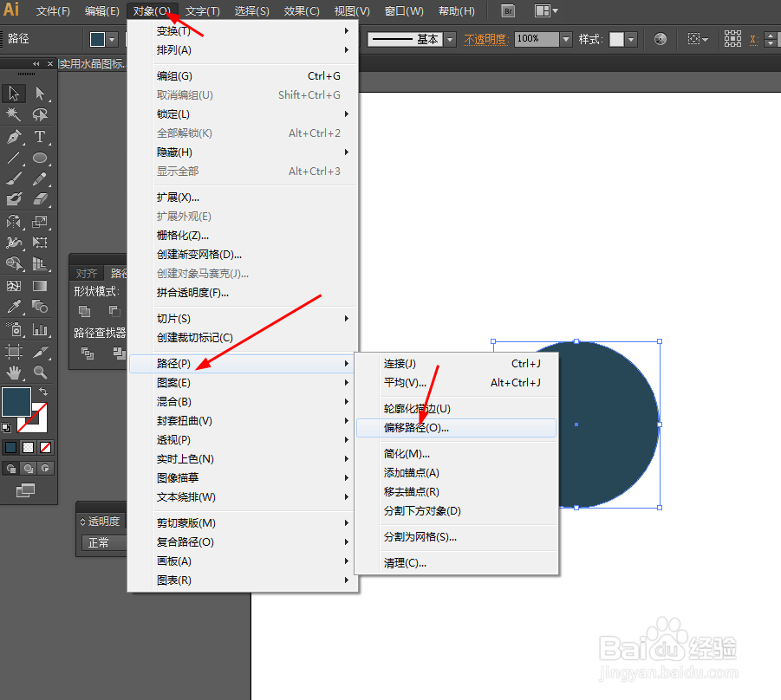Pick the Slice tool

pyautogui.click(x=40, y=352)
